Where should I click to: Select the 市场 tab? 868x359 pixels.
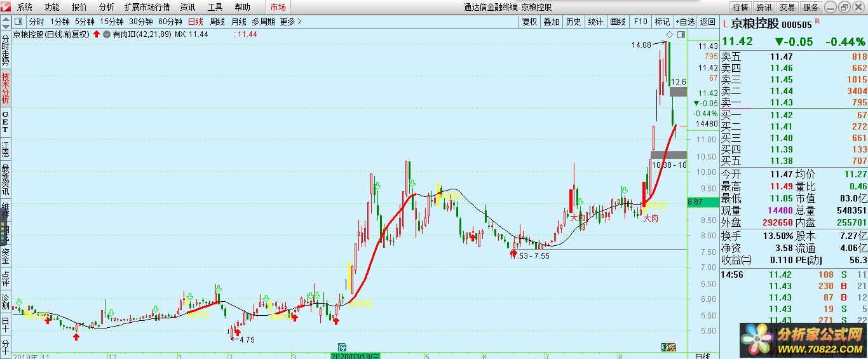278,7
